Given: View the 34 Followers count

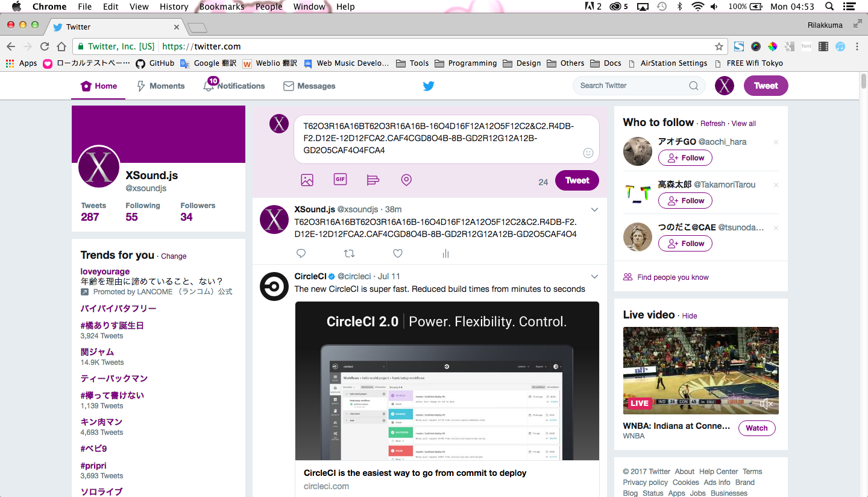Looking at the screenshot, I should click(x=198, y=212).
